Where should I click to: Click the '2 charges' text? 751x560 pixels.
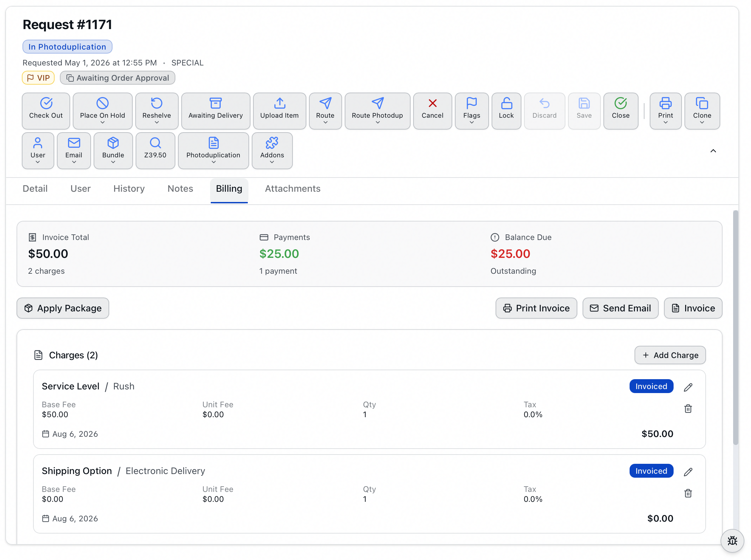46,271
